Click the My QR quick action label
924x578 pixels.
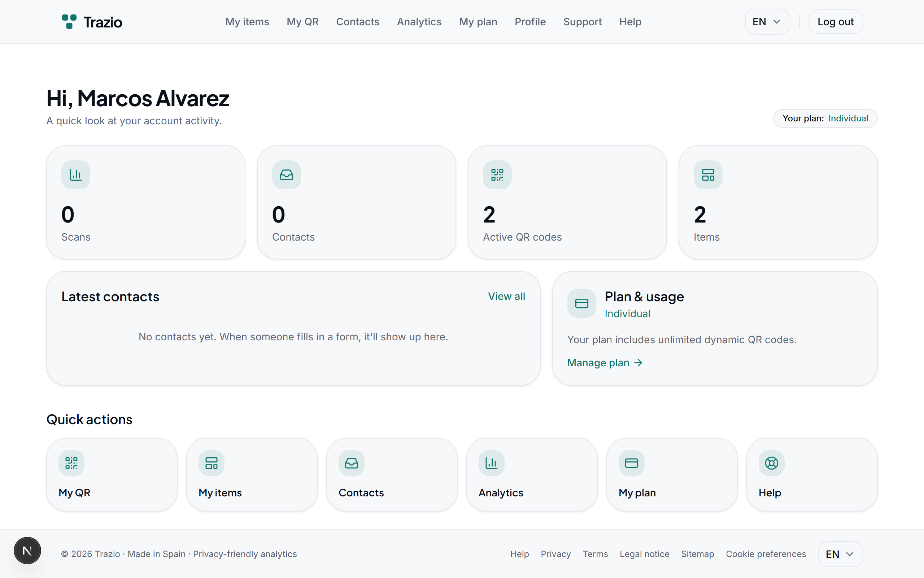pos(74,493)
